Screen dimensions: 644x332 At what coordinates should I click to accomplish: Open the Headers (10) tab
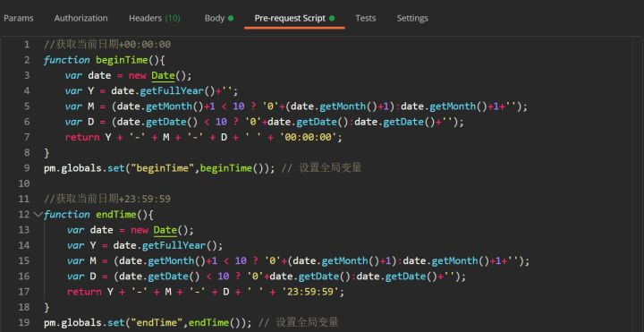click(155, 18)
